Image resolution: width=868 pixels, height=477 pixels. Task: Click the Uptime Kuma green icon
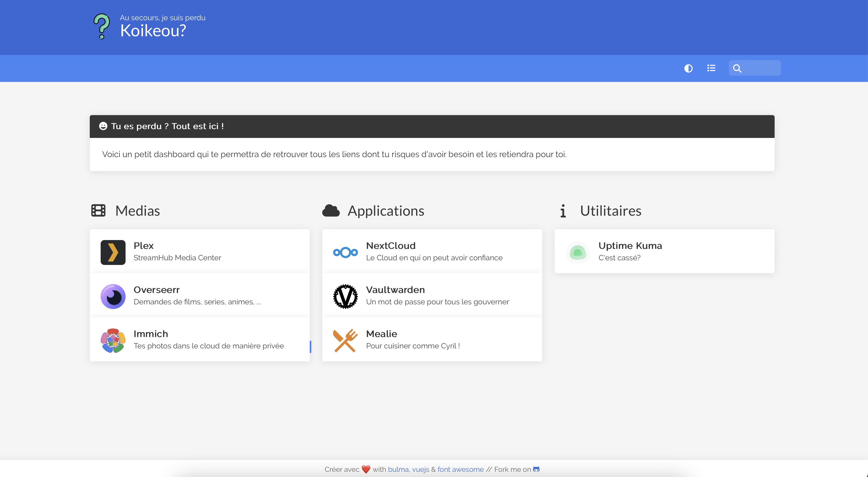(x=577, y=252)
